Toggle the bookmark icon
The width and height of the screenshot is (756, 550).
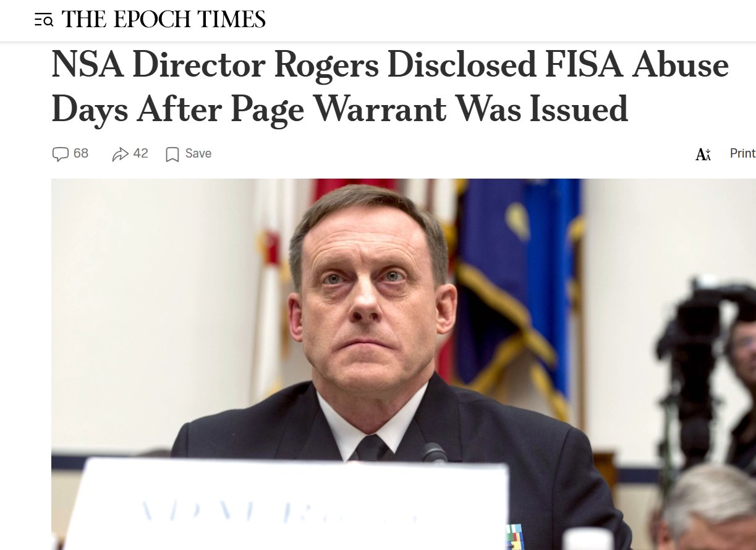coord(172,154)
